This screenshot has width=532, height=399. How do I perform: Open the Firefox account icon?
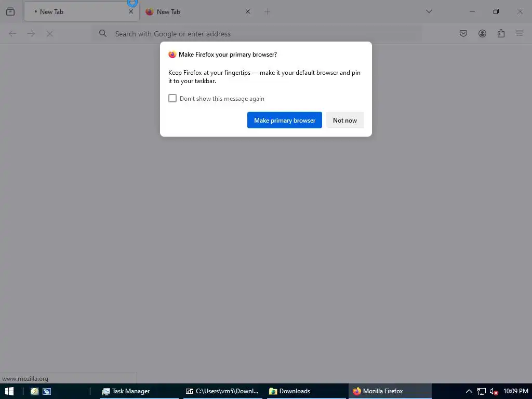click(x=482, y=33)
